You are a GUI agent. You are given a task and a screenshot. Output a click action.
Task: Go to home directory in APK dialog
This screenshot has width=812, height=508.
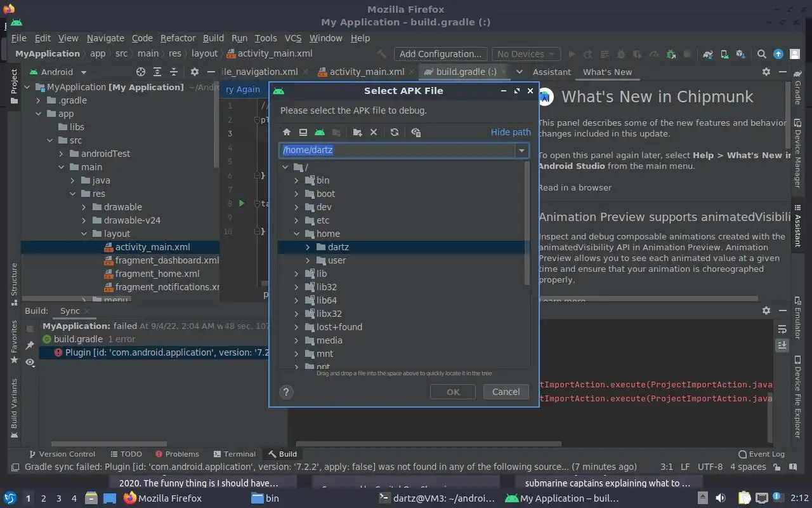[x=287, y=132]
